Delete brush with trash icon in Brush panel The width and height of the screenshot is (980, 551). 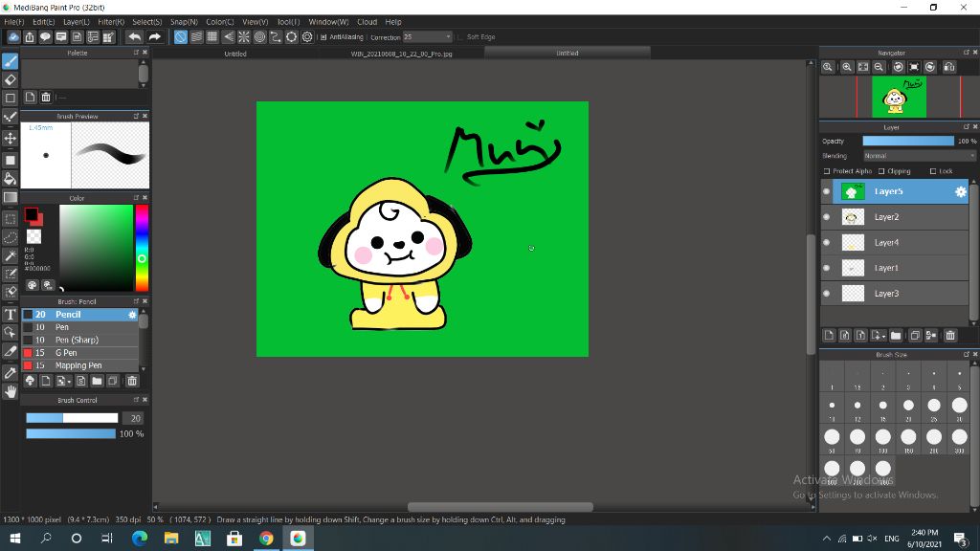(132, 381)
